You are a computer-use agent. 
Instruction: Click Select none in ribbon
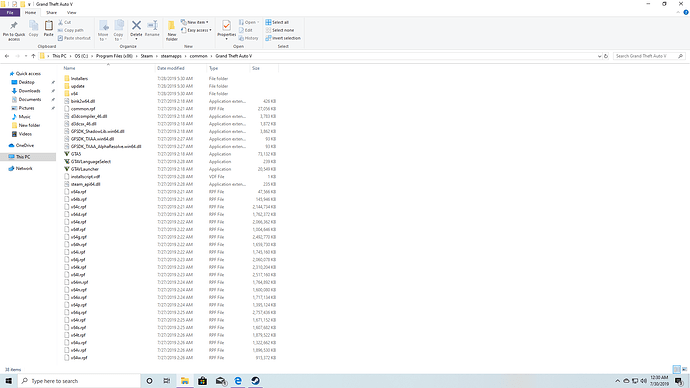point(279,30)
